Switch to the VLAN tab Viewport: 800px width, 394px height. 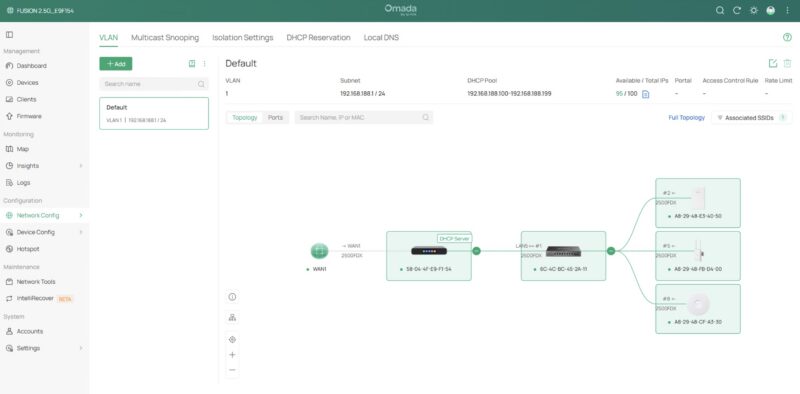[x=108, y=38]
